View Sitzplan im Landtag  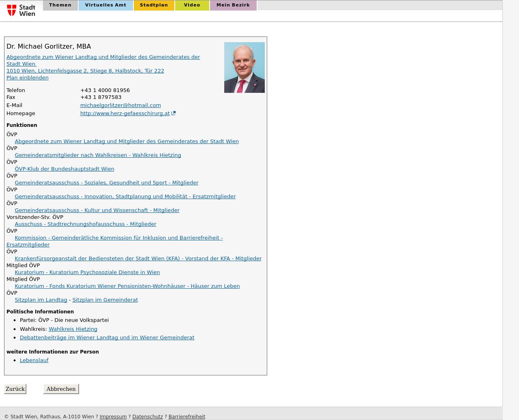coord(41,300)
